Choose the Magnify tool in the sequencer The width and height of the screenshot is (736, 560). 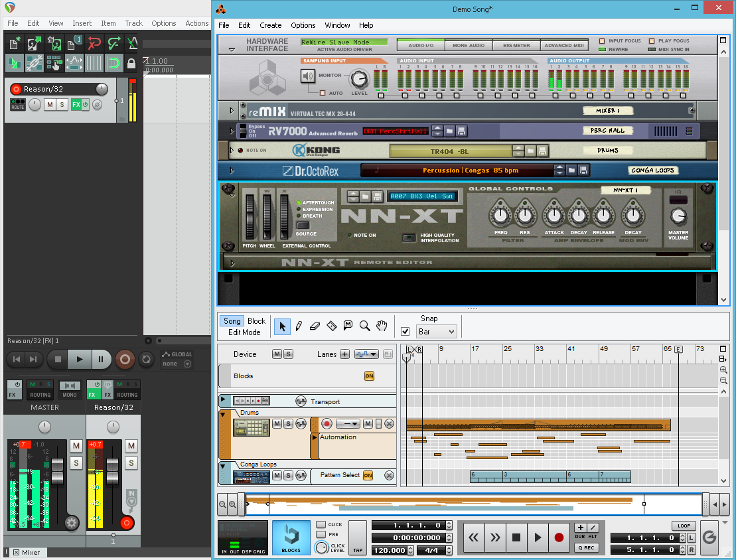pyautogui.click(x=364, y=326)
